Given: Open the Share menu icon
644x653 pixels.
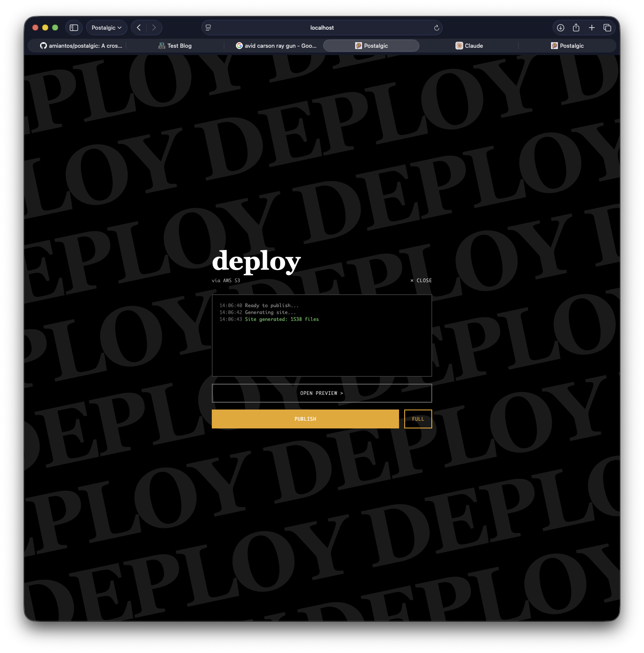Looking at the screenshot, I should click(576, 28).
